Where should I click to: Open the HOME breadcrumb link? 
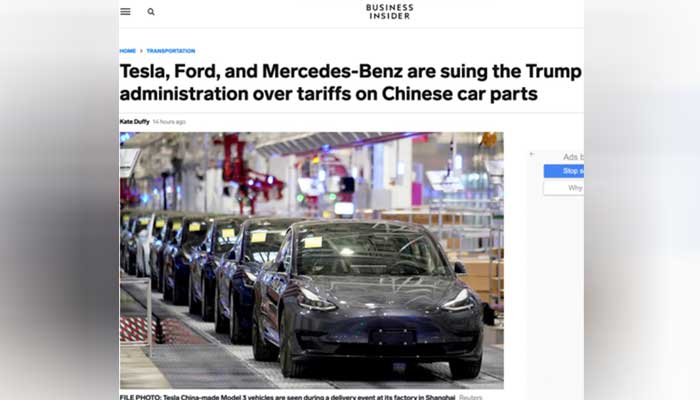pyautogui.click(x=128, y=51)
